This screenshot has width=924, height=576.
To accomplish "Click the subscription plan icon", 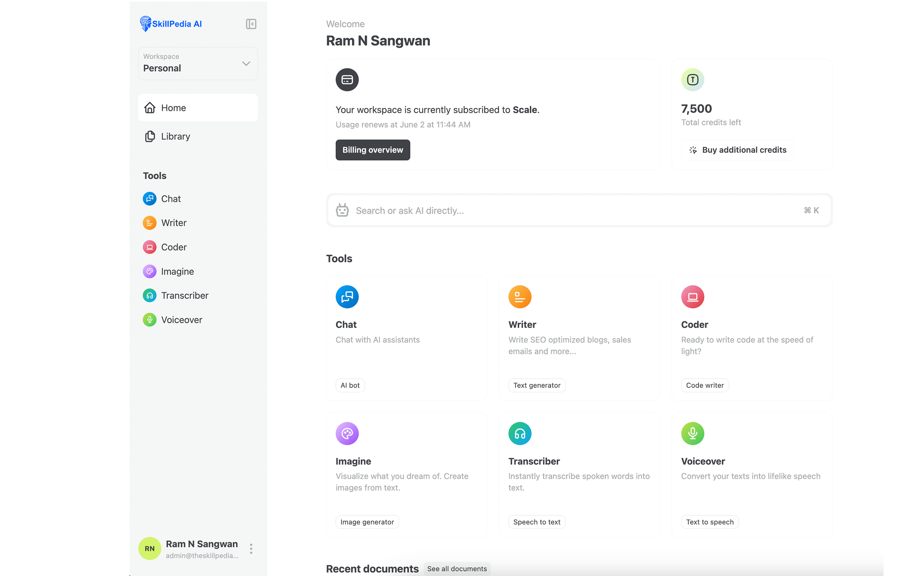I will [x=346, y=80].
